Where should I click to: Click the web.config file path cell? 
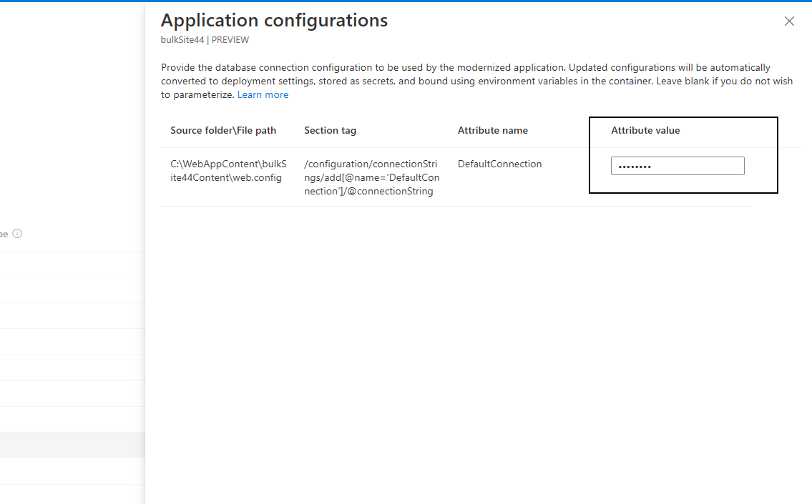point(228,171)
